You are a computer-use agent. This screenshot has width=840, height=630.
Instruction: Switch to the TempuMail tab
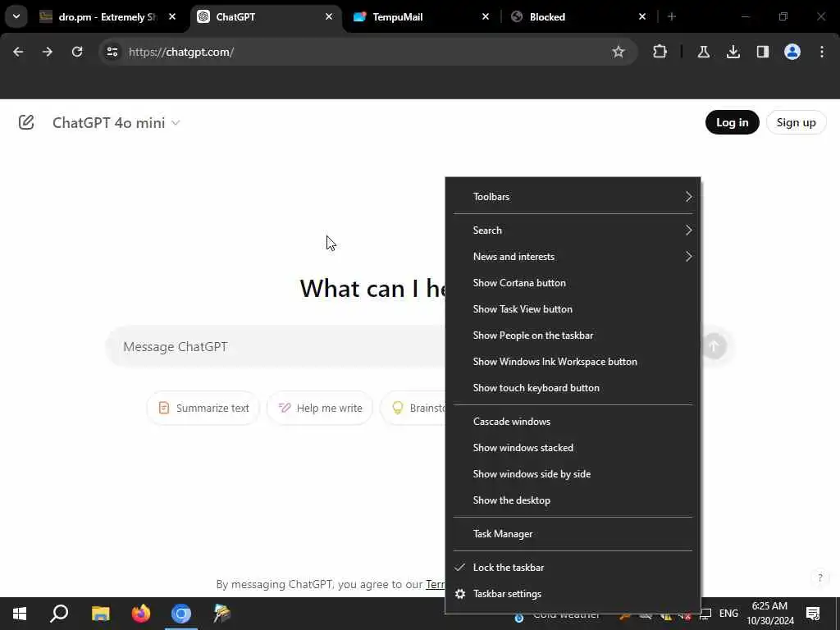pyautogui.click(x=420, y=16)
